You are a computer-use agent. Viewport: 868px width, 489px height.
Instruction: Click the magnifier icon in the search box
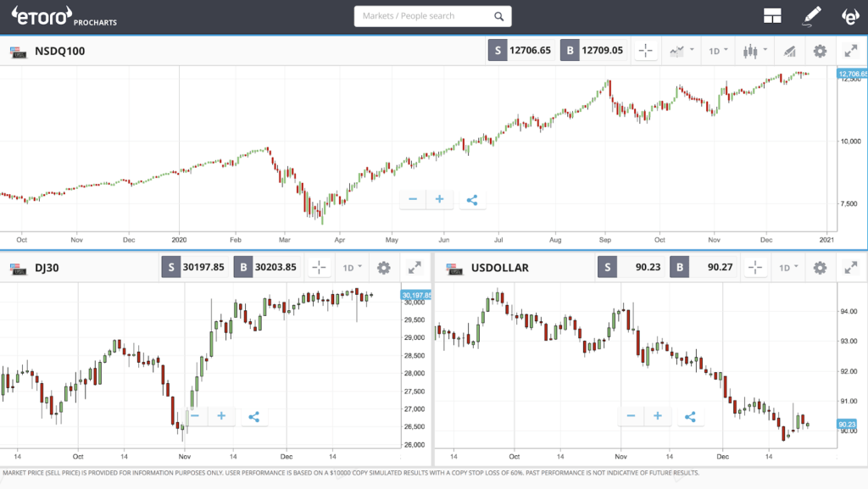[498, 17]
